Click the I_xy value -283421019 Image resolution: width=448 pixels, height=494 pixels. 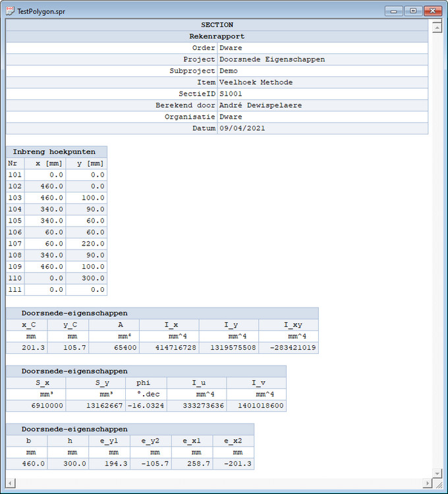click(x=293, y=348)
